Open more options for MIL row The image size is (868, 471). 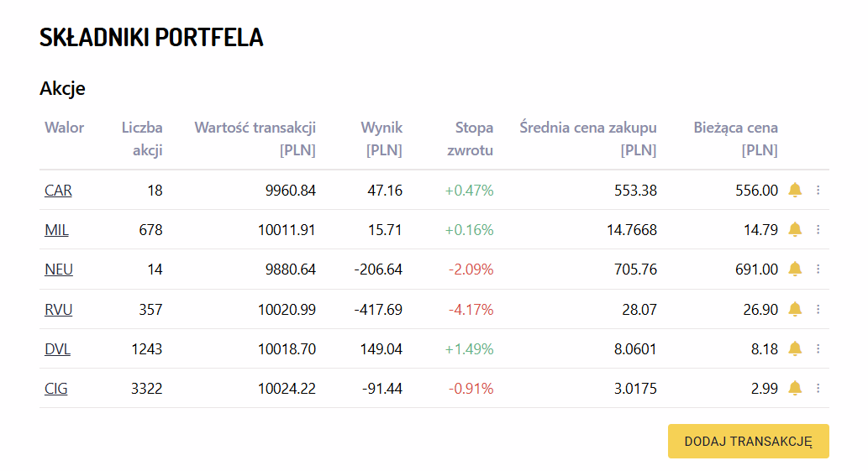click(x=818, y=229)
